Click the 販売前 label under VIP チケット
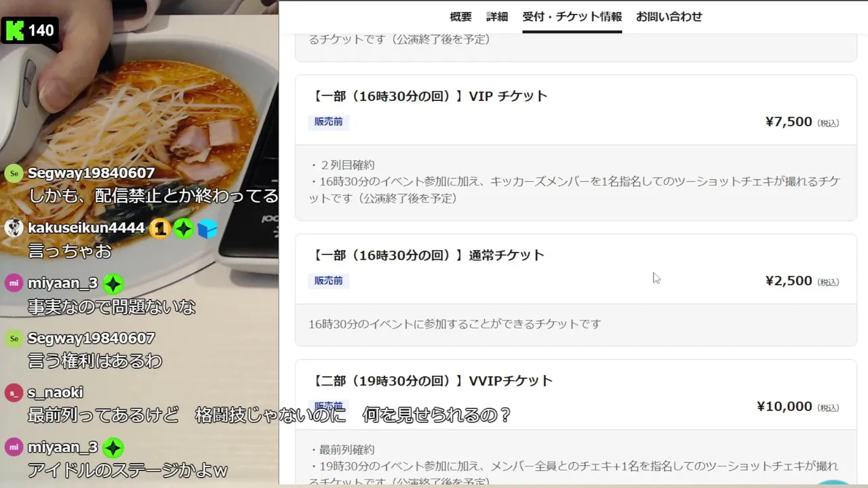The height and width of the screenshot is (488, 868). (x=328, y=122)
